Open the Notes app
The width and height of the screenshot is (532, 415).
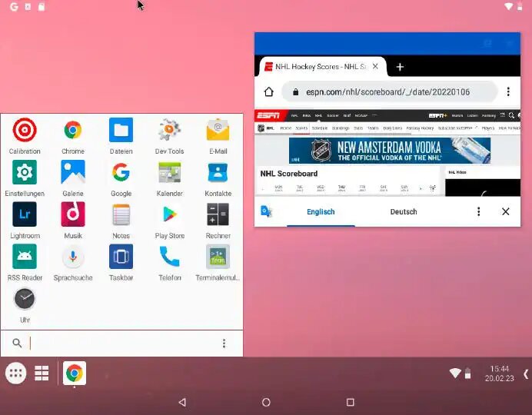tap(121, 221)
